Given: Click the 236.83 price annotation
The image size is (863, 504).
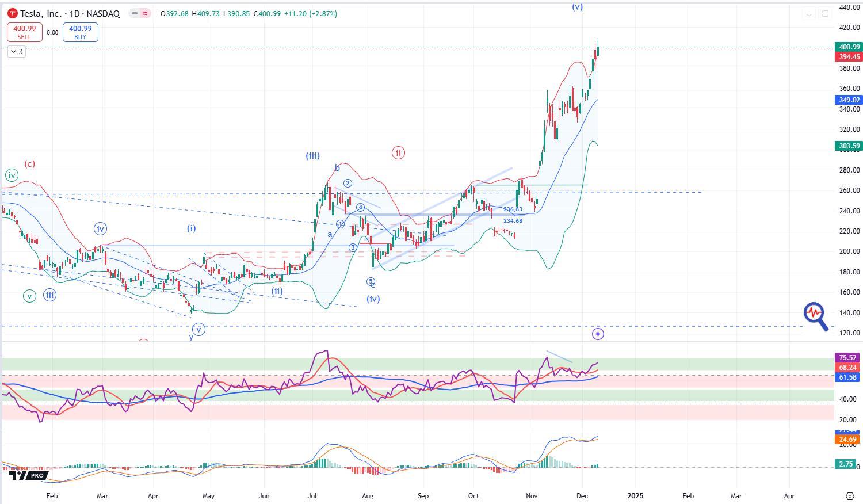Looking at the screenshot, I should coord(513,209).
